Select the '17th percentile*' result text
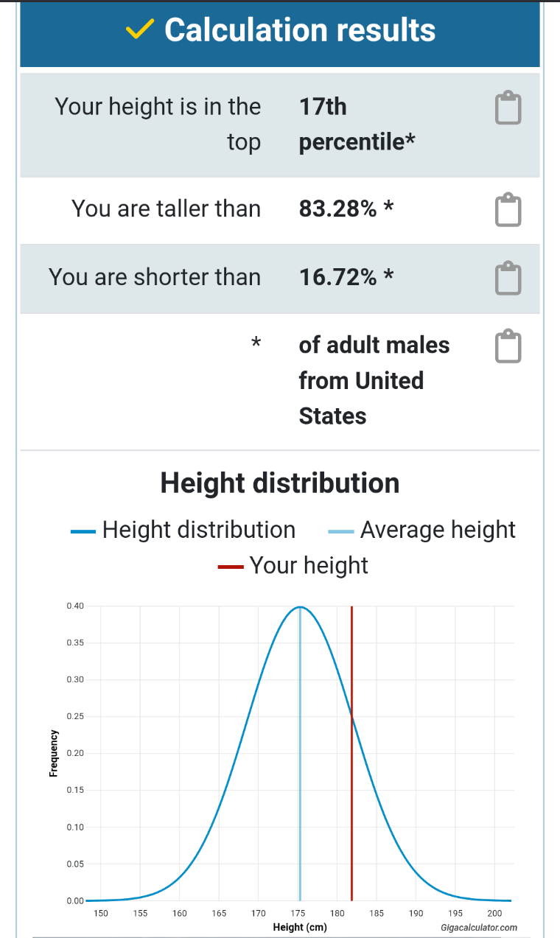 click(357, 124)
